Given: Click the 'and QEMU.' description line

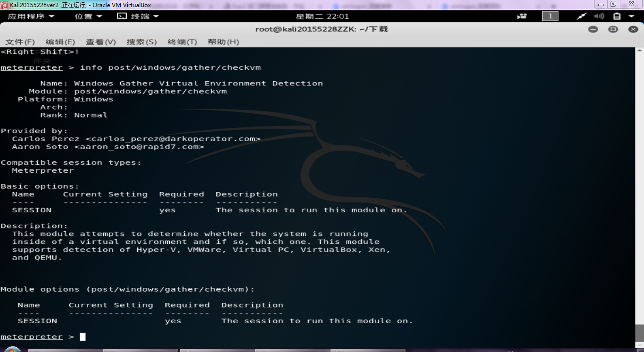Looking at the screenshot, I should 37,258.
